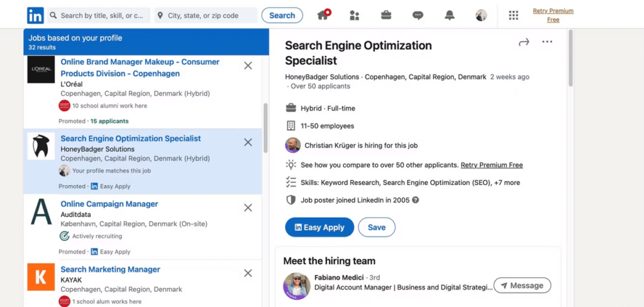Click 'Jobs based on your profile' header
Image resolution: width=644 pixels, height=307 pixels.
75,38
